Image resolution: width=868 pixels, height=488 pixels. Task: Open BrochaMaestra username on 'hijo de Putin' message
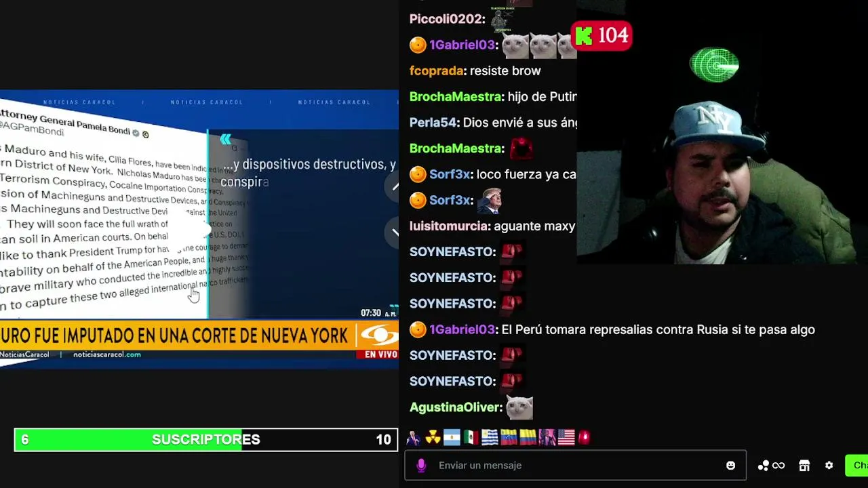click(456, 96)
